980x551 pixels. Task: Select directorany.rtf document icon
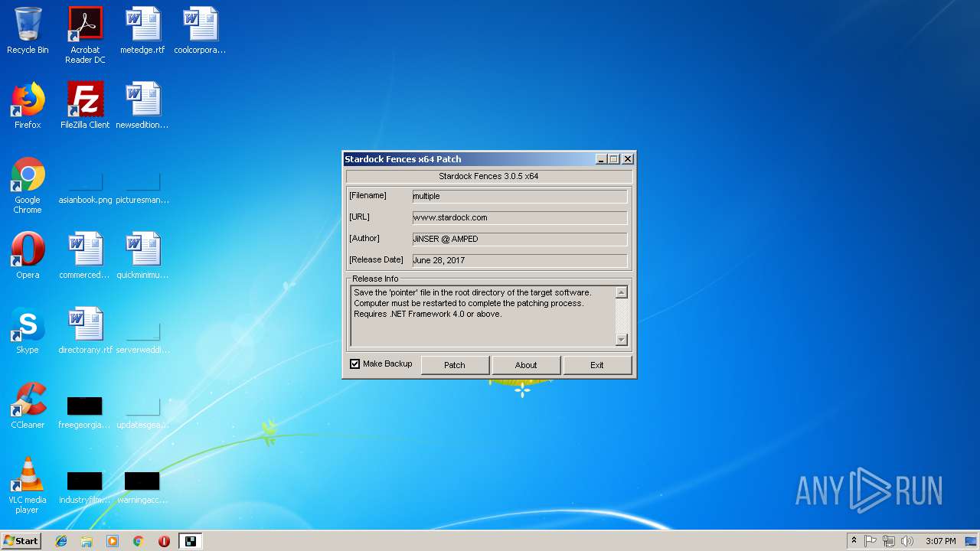[85, 331]
